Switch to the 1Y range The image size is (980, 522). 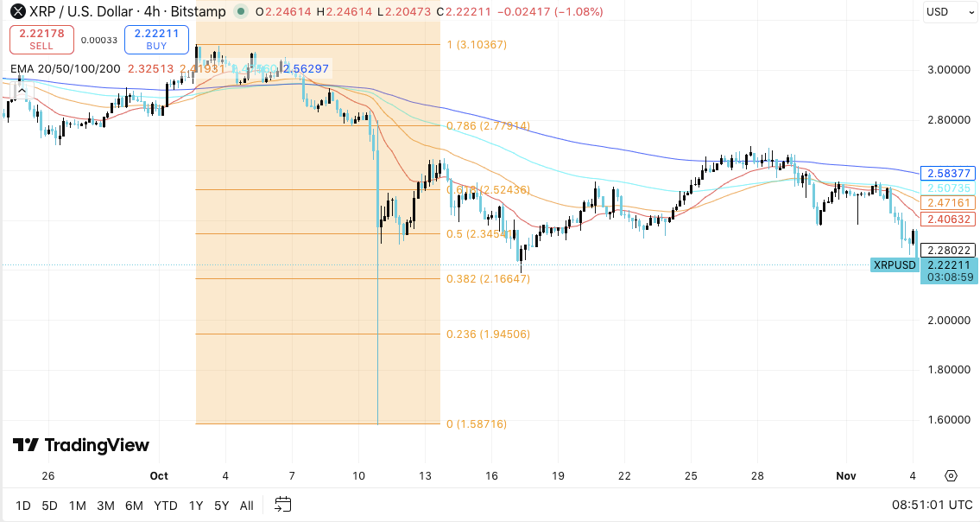[193, 505]
